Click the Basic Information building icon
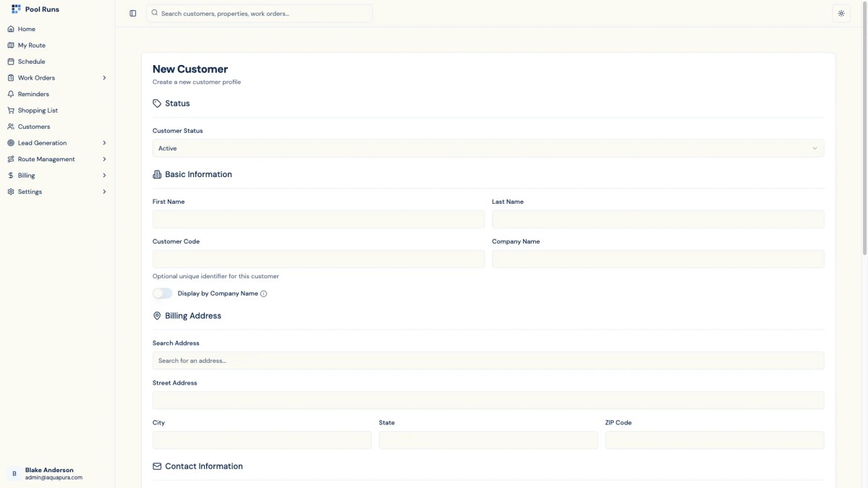This screenshot has width=868, height=488. point(157,174)
